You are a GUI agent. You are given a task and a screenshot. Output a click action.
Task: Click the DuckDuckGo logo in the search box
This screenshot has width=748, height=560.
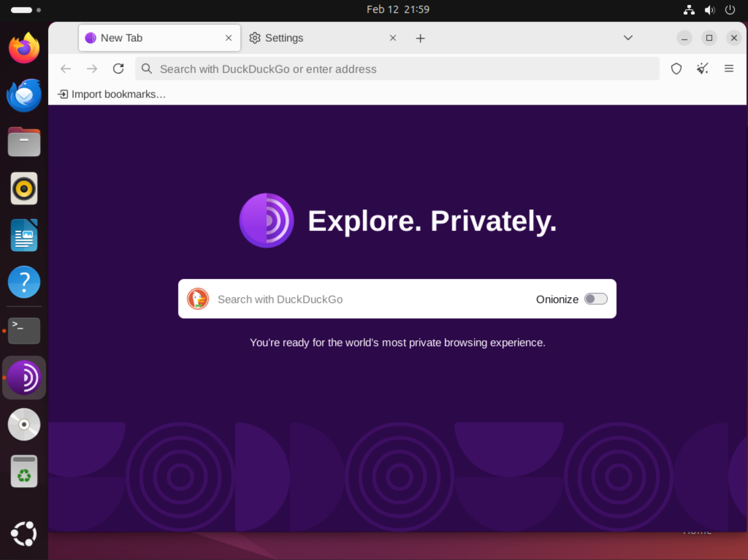(198, 299)
